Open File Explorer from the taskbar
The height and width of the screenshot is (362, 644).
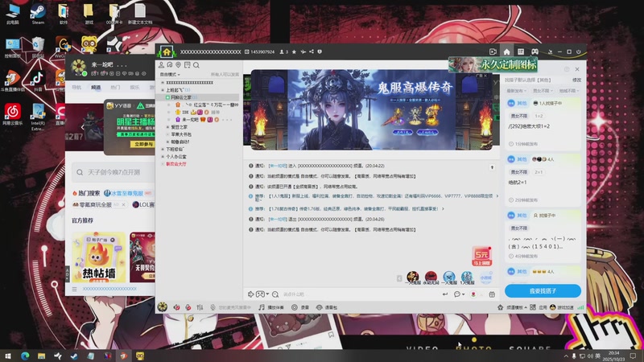(41, 356)
